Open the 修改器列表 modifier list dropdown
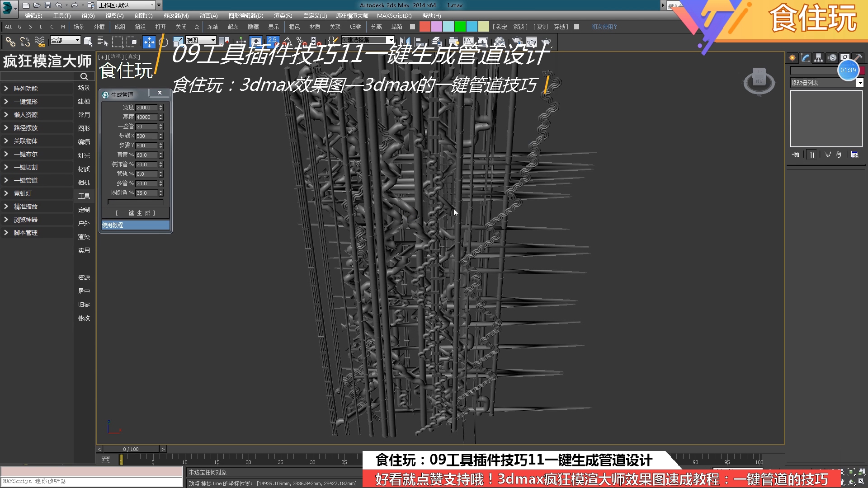Viewport: 868px width, 488px height. click(x=826, y=83)
